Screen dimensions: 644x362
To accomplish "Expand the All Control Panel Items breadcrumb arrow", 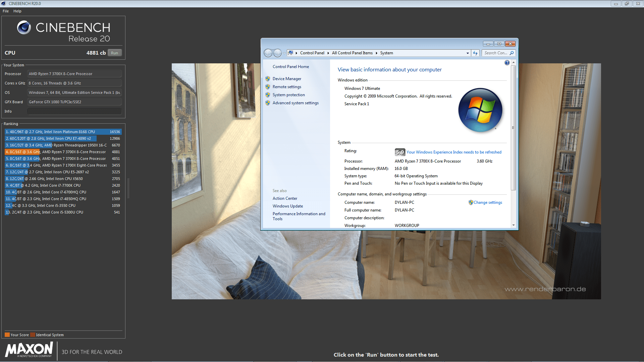I will pos(376,53).
